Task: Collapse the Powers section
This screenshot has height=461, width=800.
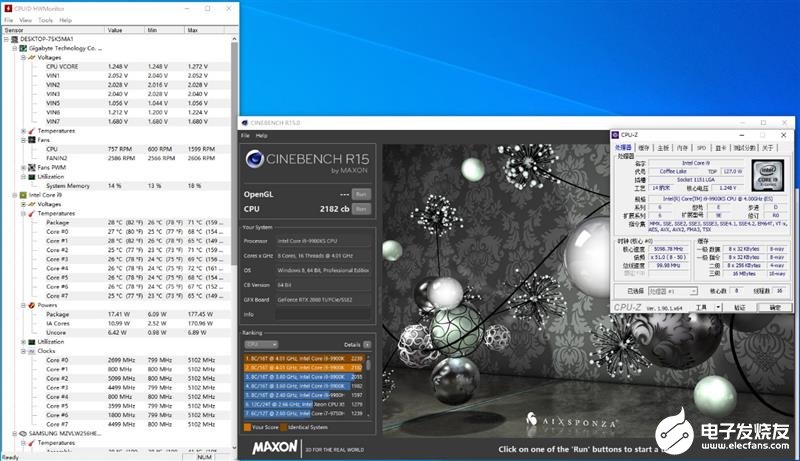Action: pos(23,305)
